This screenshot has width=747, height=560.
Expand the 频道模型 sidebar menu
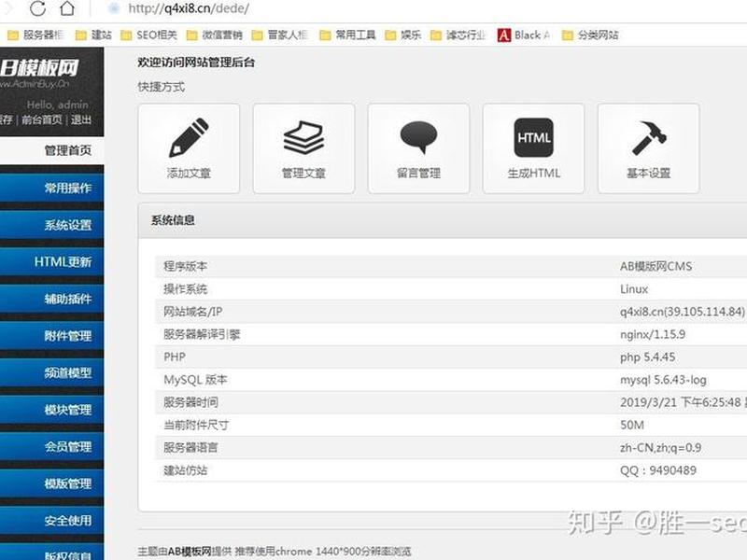[x=52, y=372]
